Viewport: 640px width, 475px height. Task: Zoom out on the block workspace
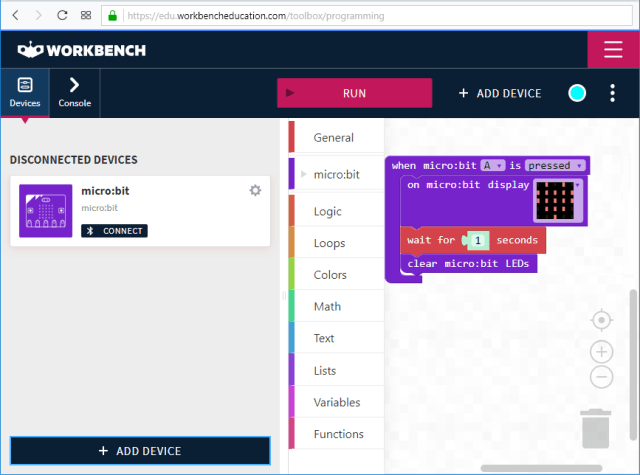(601, 377)
